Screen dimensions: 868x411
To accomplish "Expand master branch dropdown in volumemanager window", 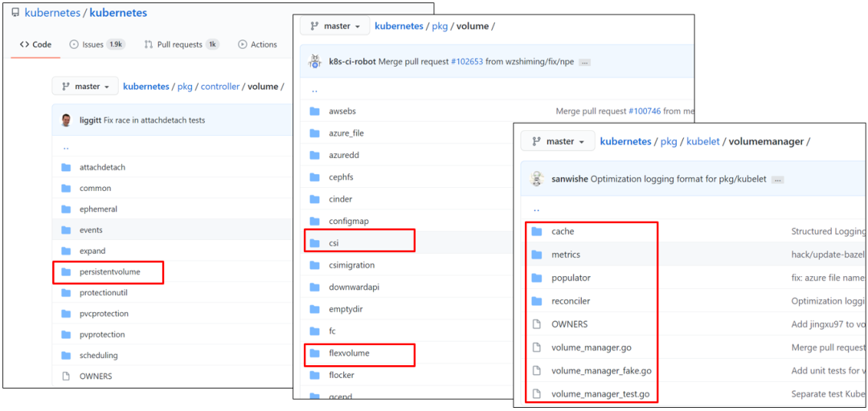I will tap(558, 141).
